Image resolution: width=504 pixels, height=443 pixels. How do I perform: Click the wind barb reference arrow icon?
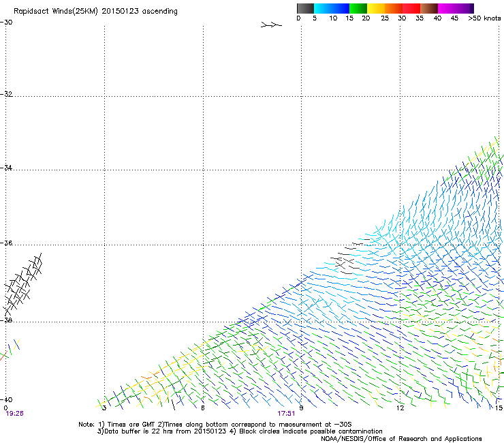pyautogui.click(x=271, y=25)
